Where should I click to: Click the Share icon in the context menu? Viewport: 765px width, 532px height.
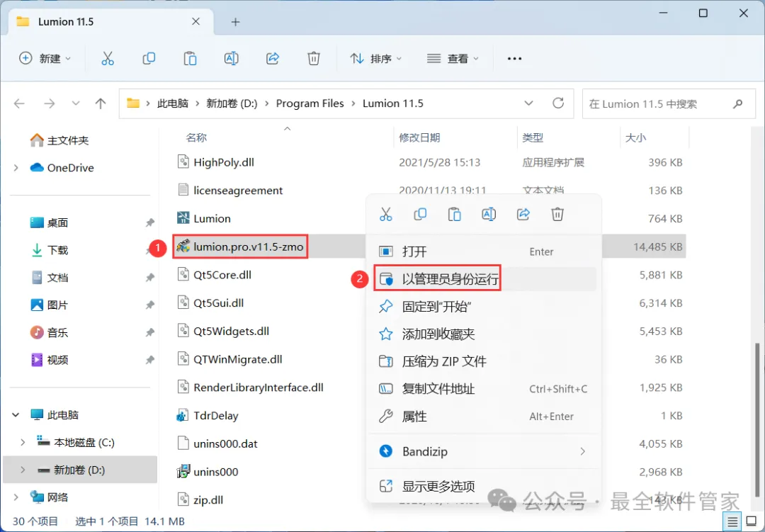(x=523, y=214)
